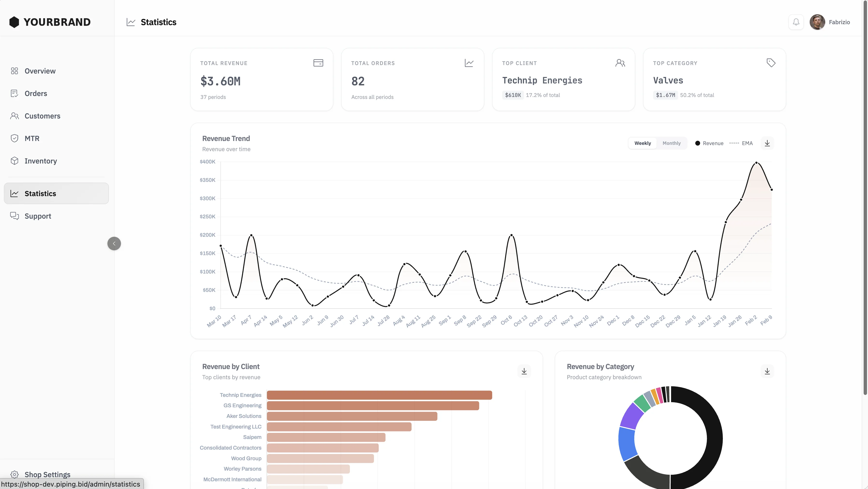Viewport: 868px width, 489px height.
Task: Click the Total Revenue card icon
Action: tap(318, 63)
